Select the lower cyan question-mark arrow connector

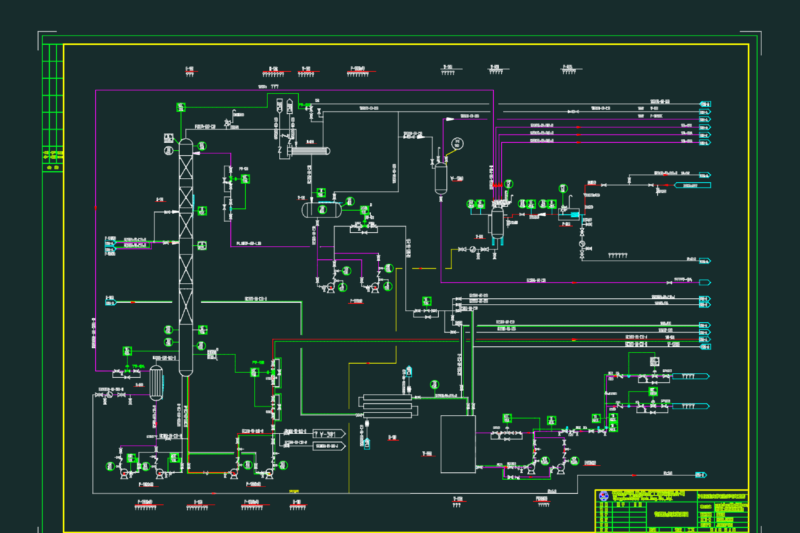point(690,406)
